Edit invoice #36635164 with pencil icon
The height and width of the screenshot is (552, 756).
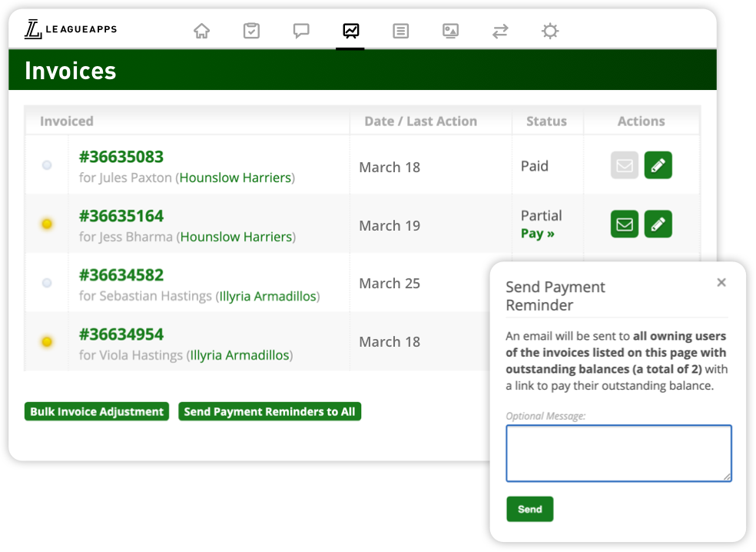[x=658, y=224]
